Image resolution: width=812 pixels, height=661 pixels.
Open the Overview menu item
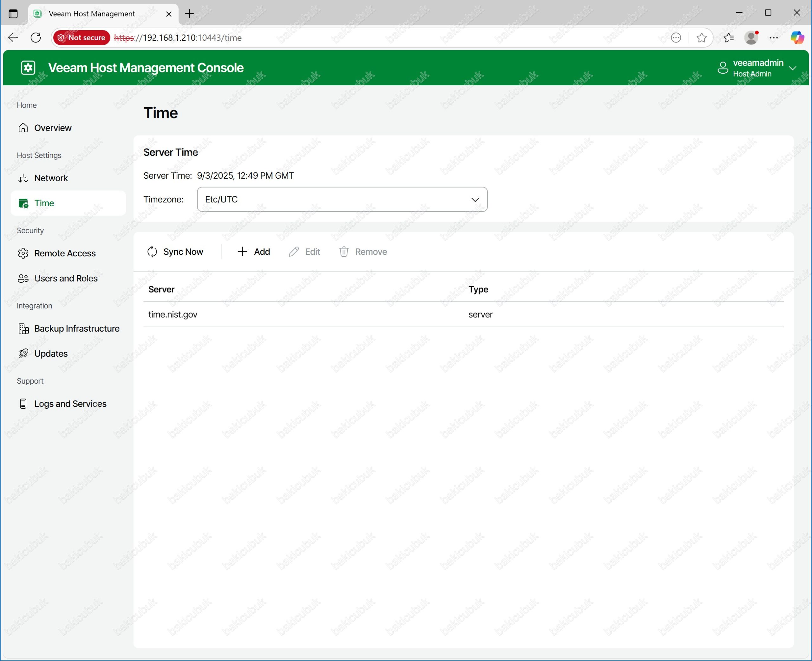68,128
